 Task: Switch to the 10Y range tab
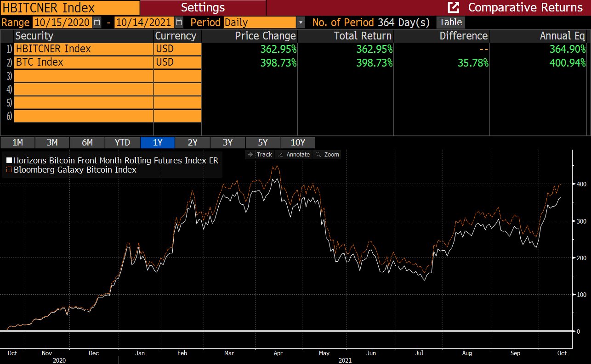(297, 143)
